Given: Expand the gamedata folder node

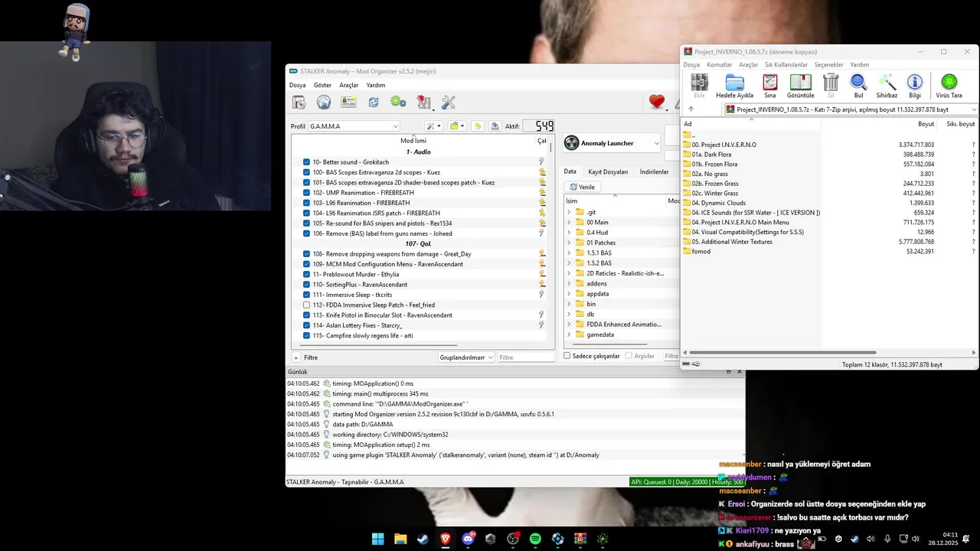Looking at the screenshot, I should point(569,334).
